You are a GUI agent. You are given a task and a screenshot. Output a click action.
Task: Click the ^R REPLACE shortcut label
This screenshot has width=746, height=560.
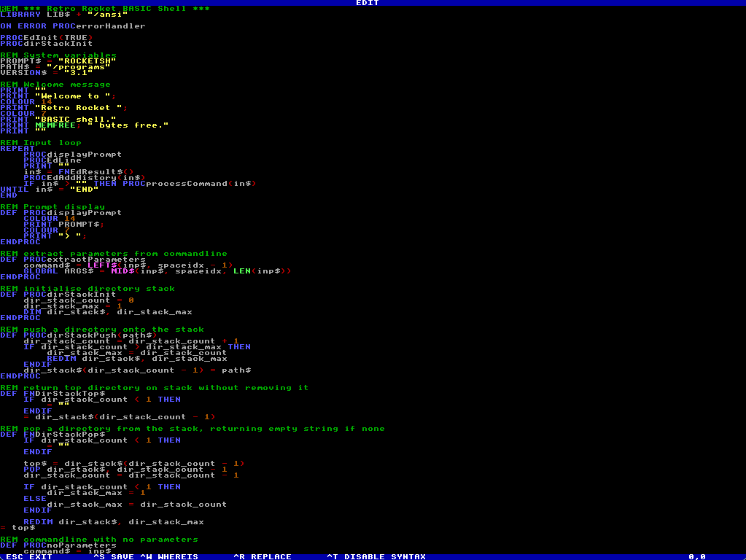[262, 556]
